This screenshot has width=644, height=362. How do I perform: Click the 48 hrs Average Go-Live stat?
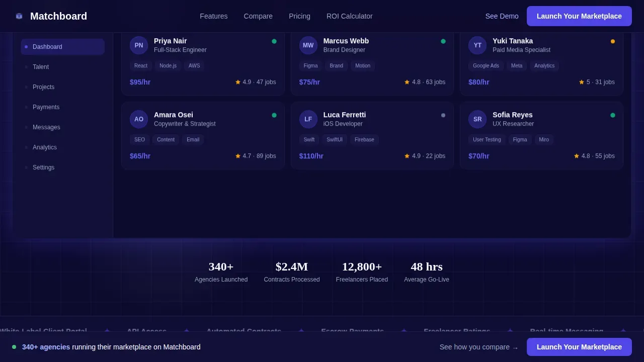pyautogui.click(x=427, y=271)
